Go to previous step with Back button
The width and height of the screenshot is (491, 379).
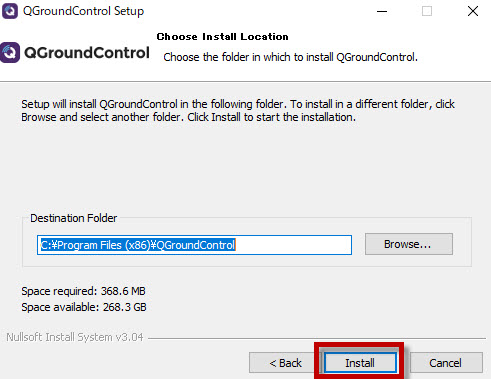point(285,363)
